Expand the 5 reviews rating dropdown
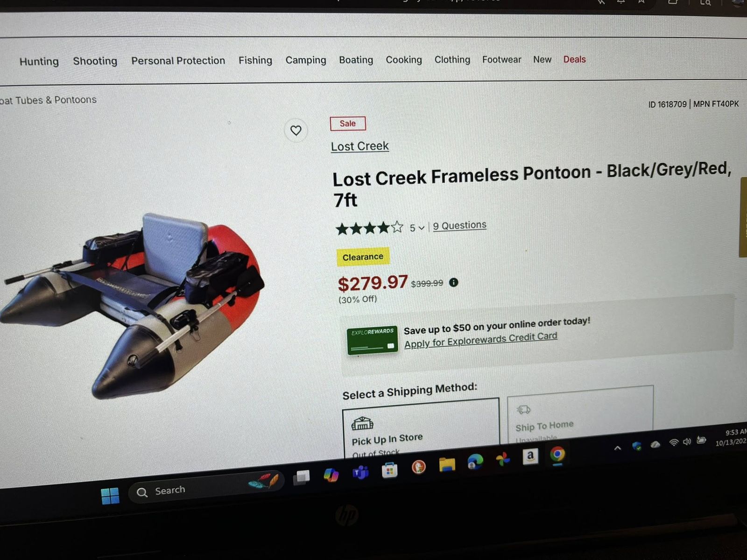The image size is (747, 560). [x=416, y=228]
